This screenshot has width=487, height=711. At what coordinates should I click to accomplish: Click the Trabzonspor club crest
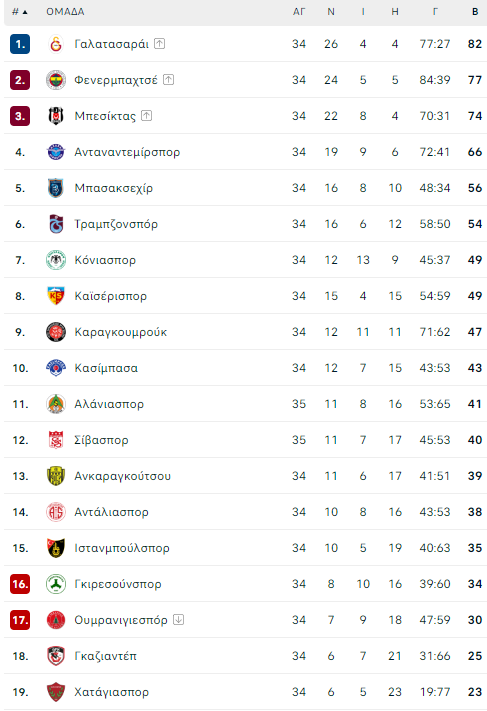coord(56,224)
